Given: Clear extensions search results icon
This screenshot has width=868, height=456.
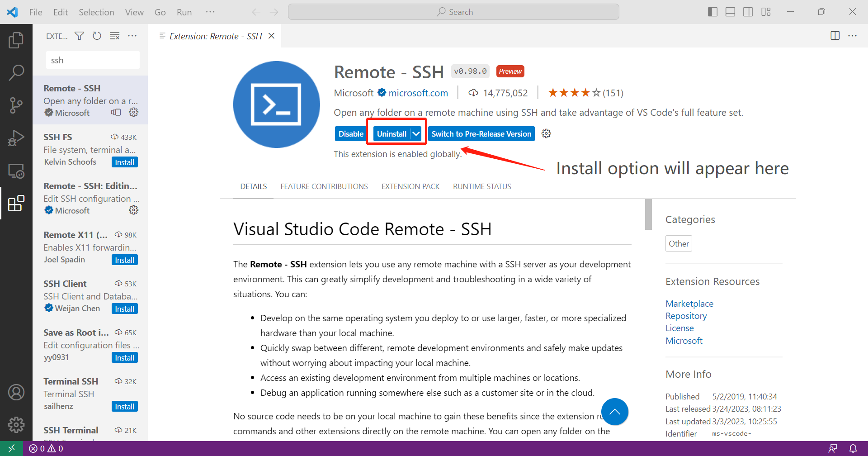Looking at the screenshot, I should click(x=115, y=36).
